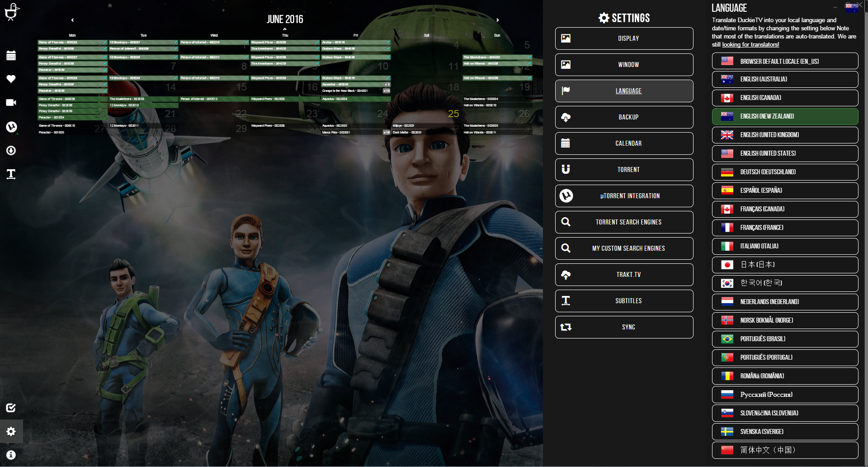Viewport: 868px width, 467px height.
Task: Click the United Kingdom flag icon
Action: click(x=727, y=135)
